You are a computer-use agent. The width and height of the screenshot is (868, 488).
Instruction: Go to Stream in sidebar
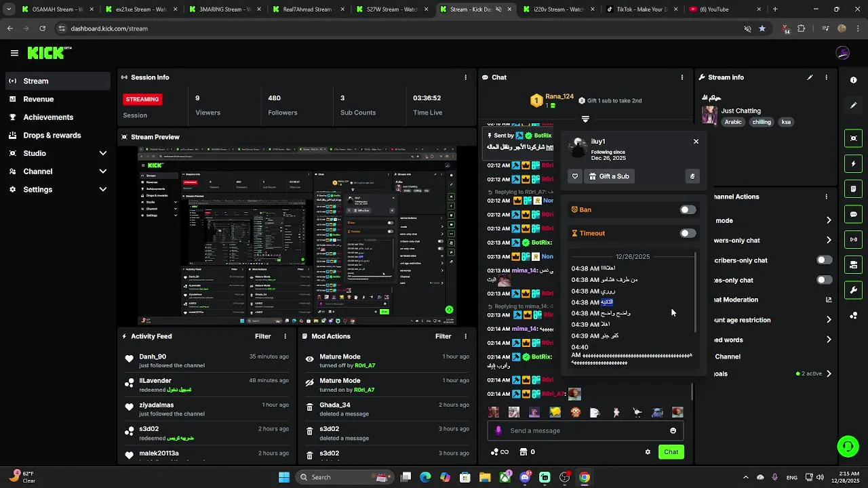coord(57,81)
